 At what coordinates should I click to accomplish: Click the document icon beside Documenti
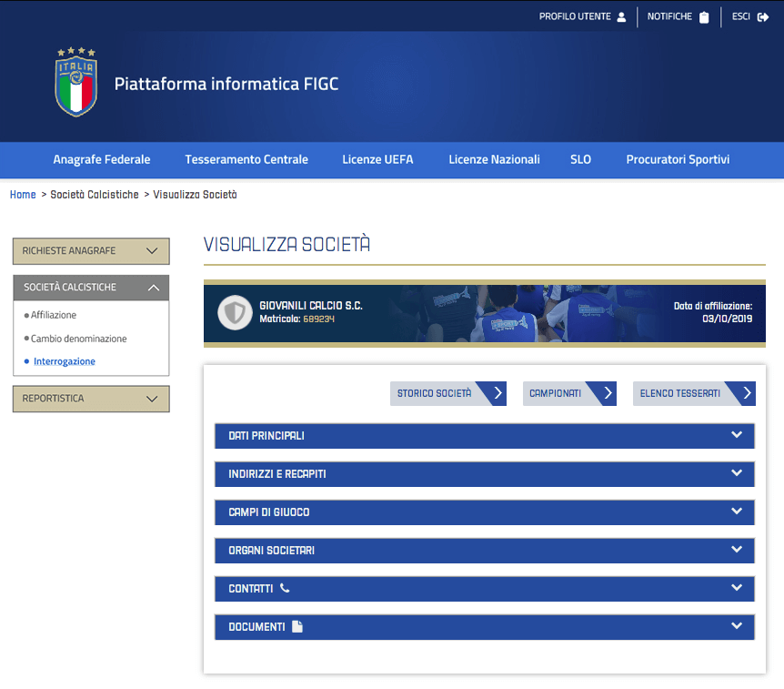click(x=297, y=626)
